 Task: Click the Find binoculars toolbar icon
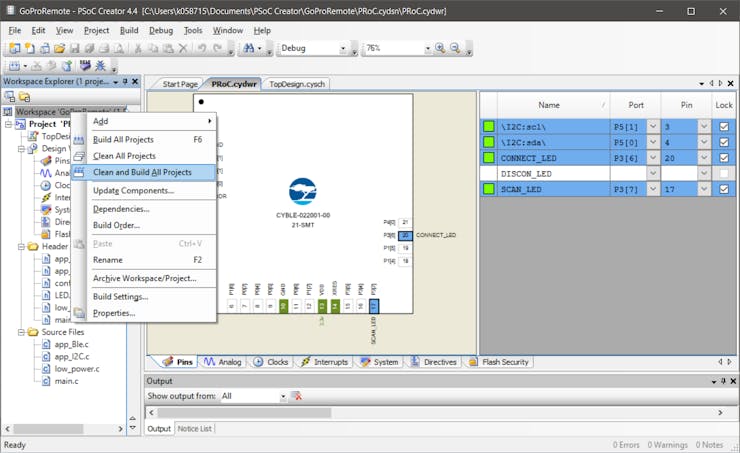click(x=250, y=48)
